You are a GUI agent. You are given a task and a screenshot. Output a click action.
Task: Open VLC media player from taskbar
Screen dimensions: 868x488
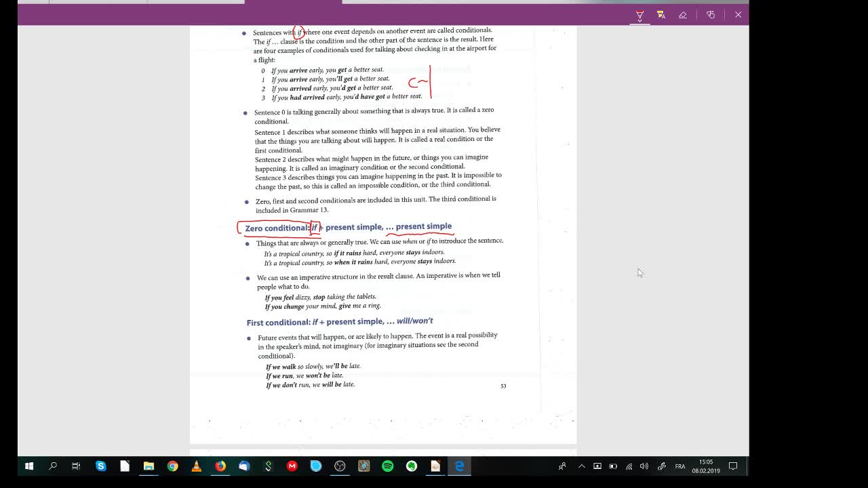tap(197, 466)
